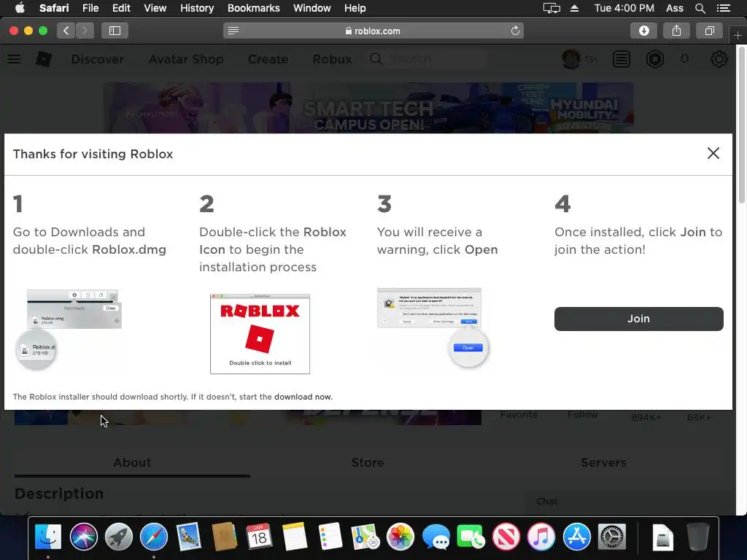
Task: Open the File menu
Action: click(90, 8)
